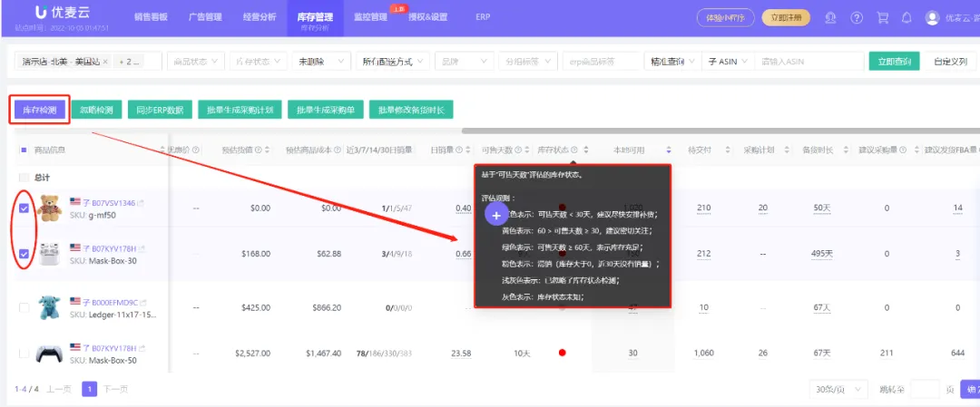Open external link icon beside B07VSV1346

coord(142,203)
